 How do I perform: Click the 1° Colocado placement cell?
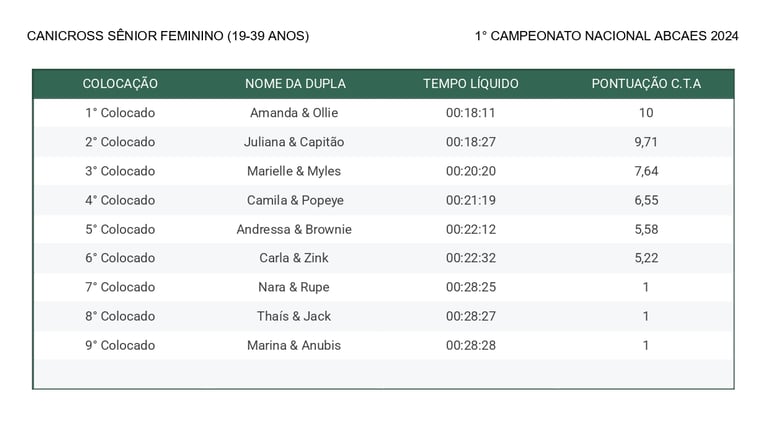[x=120, y=113]
